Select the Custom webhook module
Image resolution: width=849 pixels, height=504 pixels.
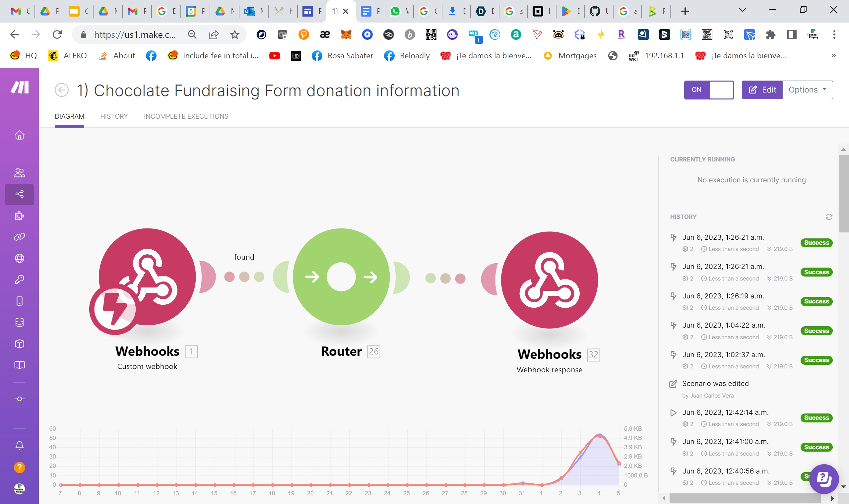(147, 277)
